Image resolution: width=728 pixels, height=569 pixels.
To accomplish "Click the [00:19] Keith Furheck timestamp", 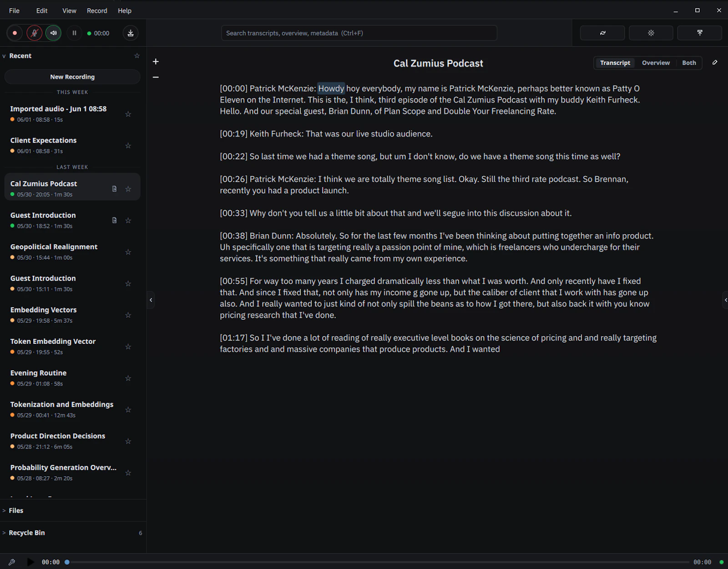I will pos(234,134).
